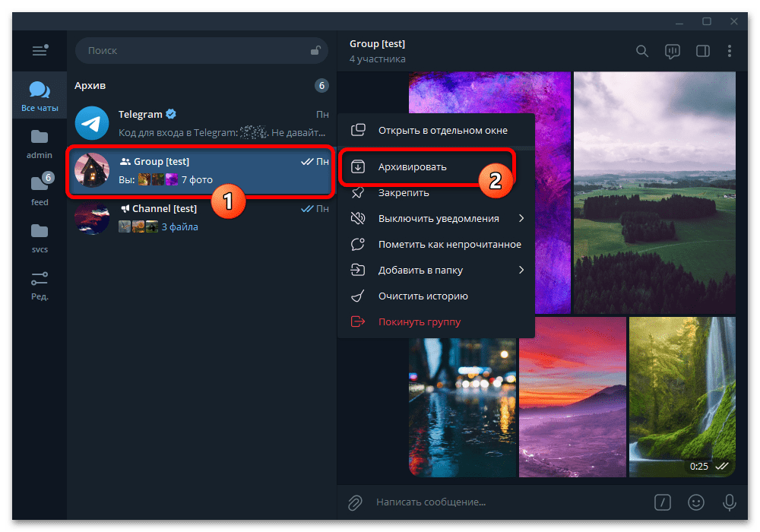
Task: Open the emoji smiley picker
Action: 696,502
